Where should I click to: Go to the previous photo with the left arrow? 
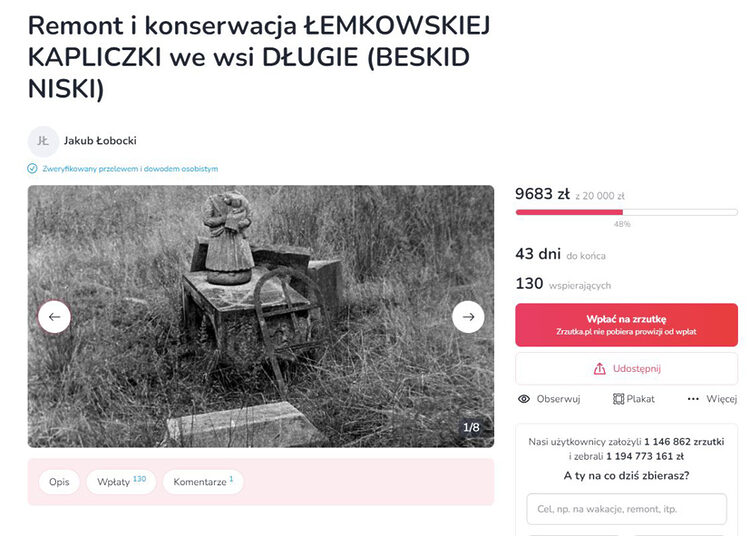[x=54, y=317]
